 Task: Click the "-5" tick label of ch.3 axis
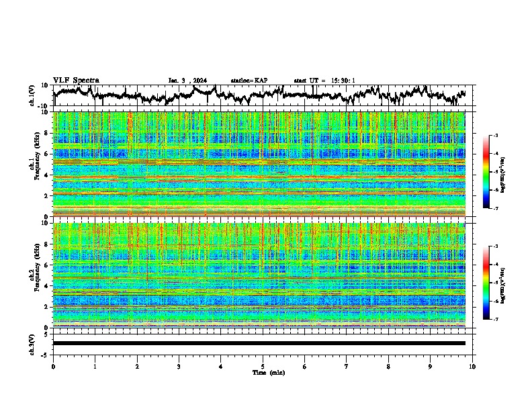click(x=45, y=355)
